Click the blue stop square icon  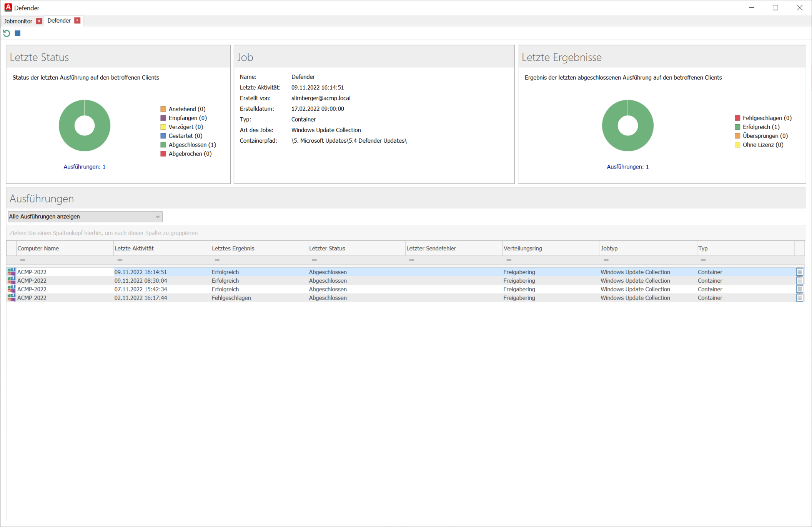point(18,33)
